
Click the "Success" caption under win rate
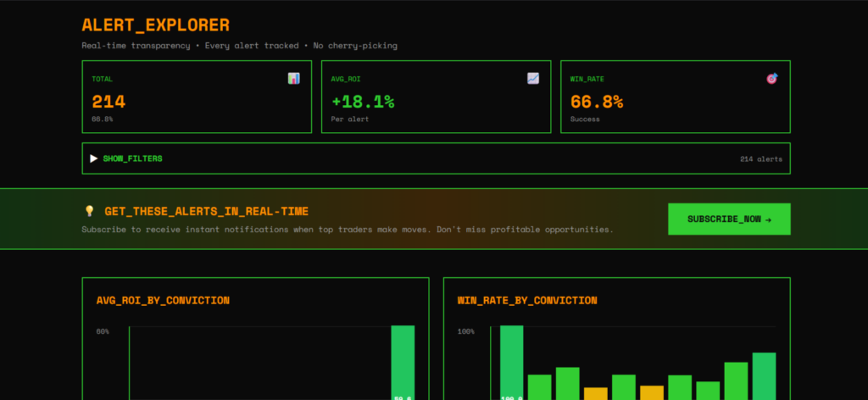click(585, 119)
